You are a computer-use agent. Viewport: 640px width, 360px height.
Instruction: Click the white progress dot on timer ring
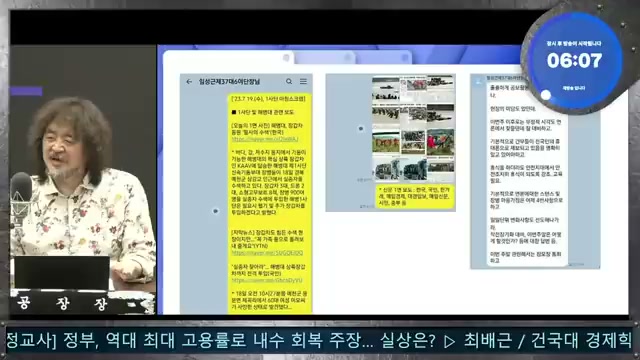546,95
